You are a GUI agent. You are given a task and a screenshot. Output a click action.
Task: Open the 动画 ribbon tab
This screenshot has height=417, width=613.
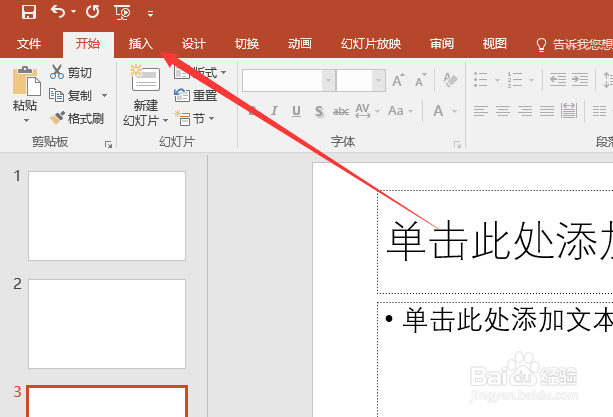pos(300,44)
